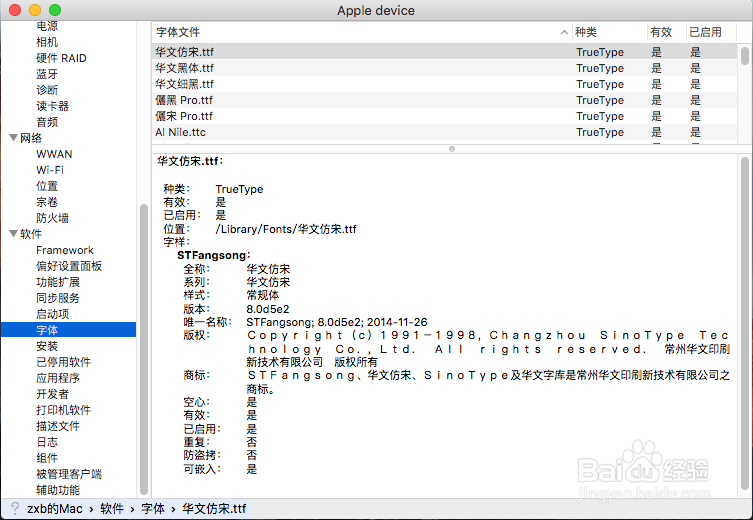Select 开发者 in the sidebar
Image resolution: width=753 pixels, height=520 pixels.
point(52,394)
